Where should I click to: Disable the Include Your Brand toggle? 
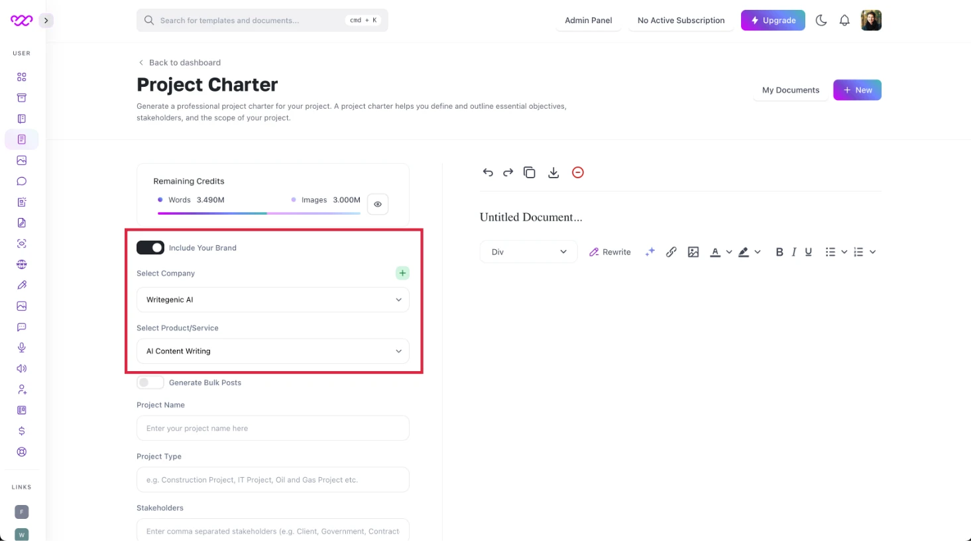[150, 248]
